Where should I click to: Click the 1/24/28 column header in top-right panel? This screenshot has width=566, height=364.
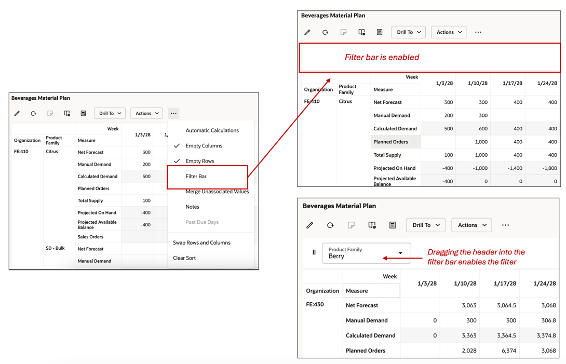pyautogui.click(x=547, y=83)
